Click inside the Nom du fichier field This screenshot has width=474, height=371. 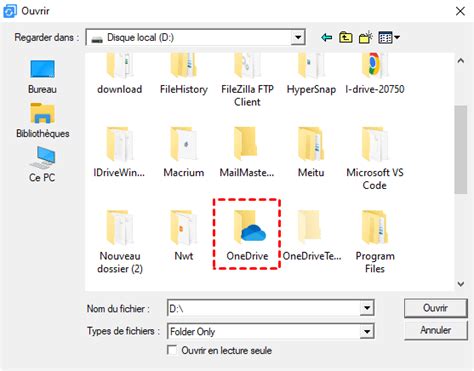[264, 308]
